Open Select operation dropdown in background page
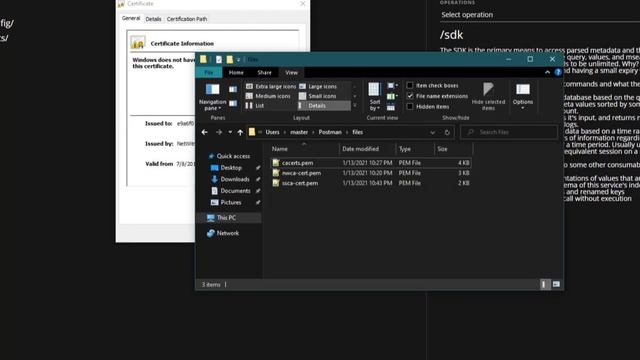640x360 pixels. (x=540, y=15)
